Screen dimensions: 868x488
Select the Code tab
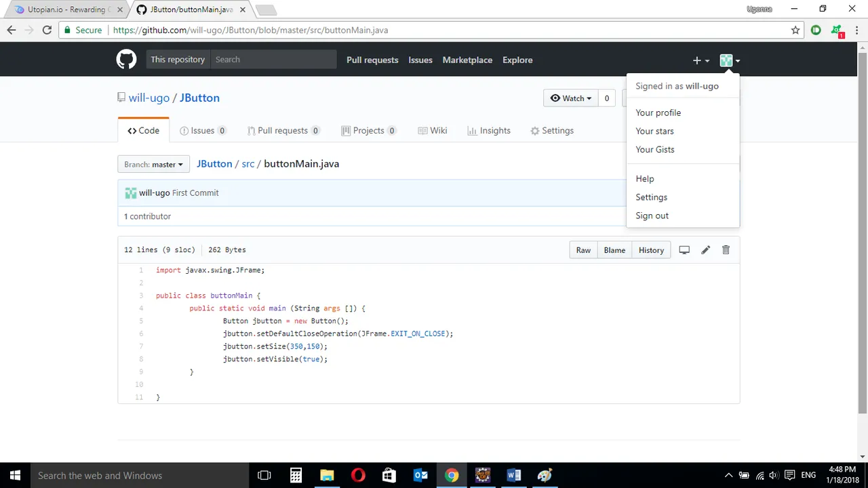[x=143, y=131]
